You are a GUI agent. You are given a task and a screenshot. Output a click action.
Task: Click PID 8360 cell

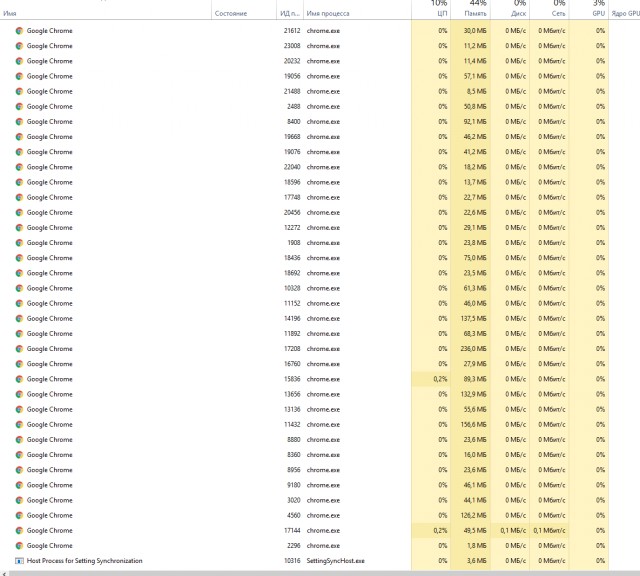[x=294, y=455]
